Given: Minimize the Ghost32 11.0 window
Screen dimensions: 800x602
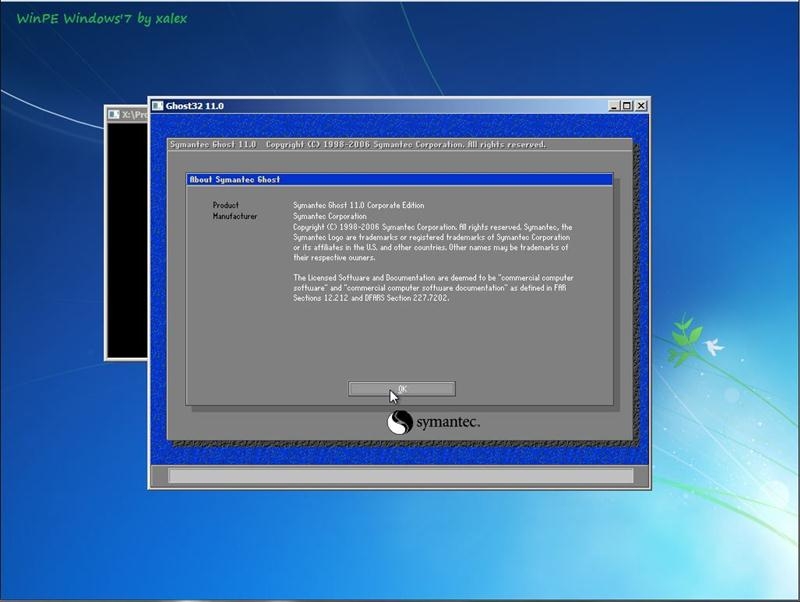Looking at the screenshot, I should tap(614, 106).
